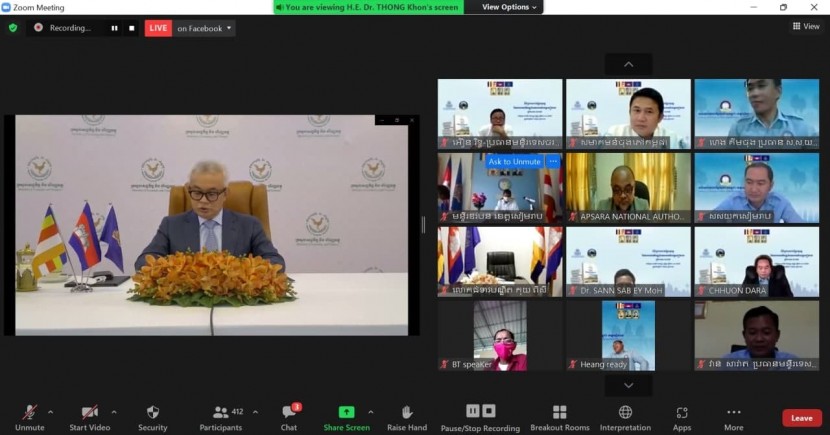The image size is (830, 435).
Task: Open the More menu
Action: point(734,412)
